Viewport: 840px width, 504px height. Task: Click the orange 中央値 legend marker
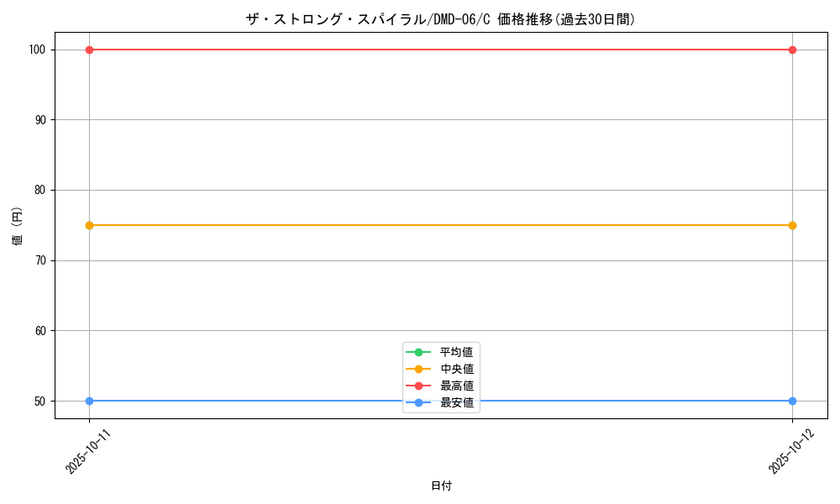click(x=418, y=369)
